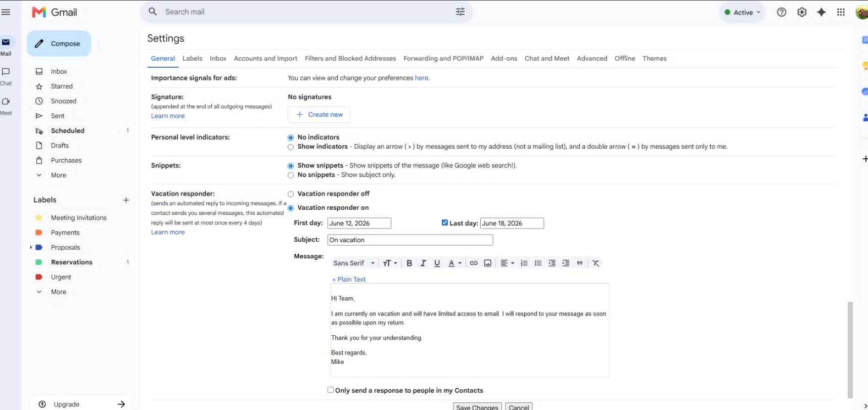Turn vacation responder off

pyautogui.click(x=291, y=194)
